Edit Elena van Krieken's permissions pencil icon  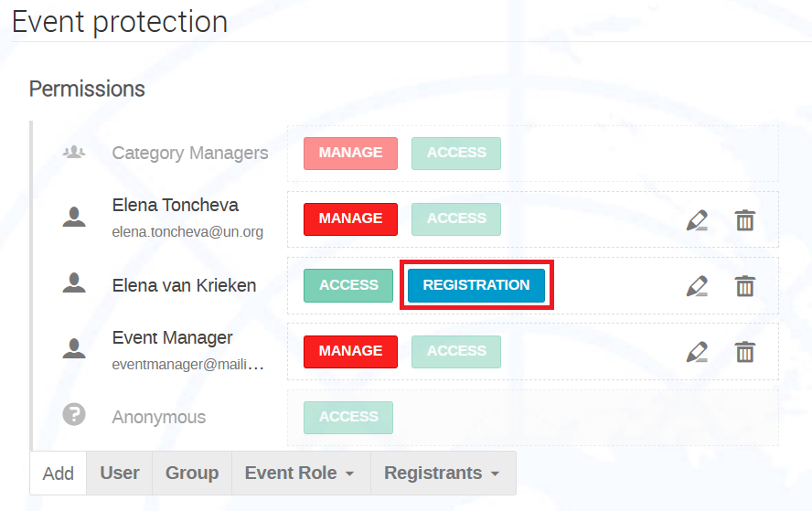(x=697, y=286)
